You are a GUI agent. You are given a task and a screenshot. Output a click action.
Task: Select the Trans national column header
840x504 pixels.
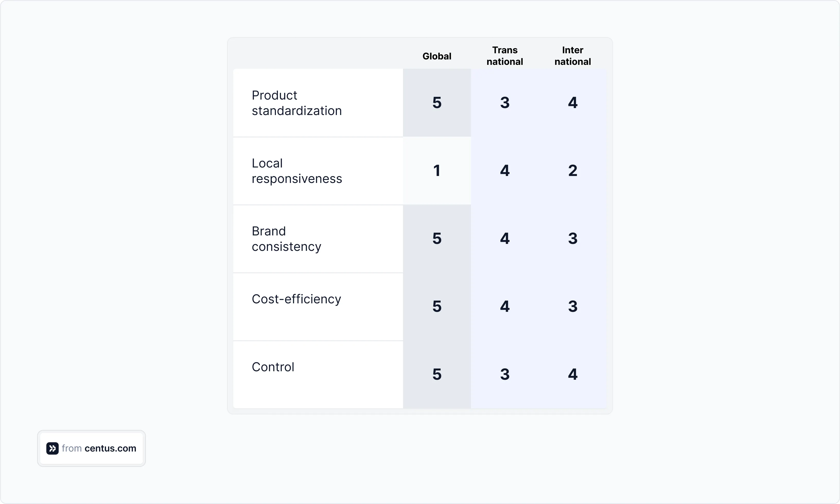(x=505, y=56)
